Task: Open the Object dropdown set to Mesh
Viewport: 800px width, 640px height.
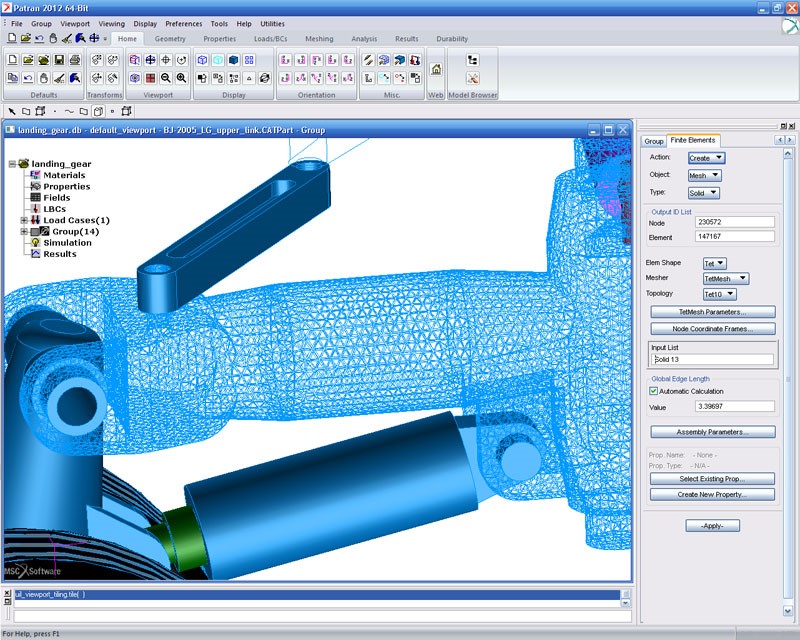Action: coord(705,176)
